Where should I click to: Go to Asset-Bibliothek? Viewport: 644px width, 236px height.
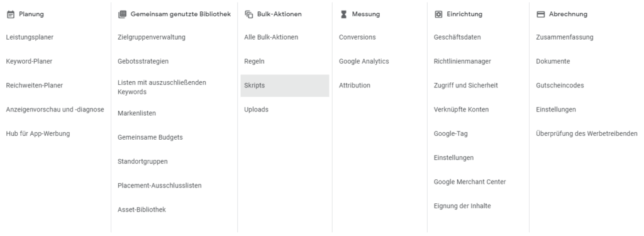click(142, 210)
